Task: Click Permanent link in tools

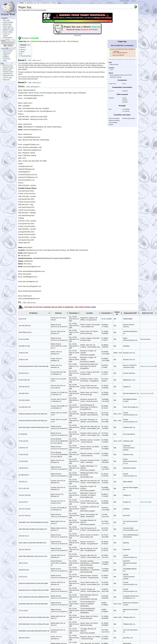Action: coord(8,74)
